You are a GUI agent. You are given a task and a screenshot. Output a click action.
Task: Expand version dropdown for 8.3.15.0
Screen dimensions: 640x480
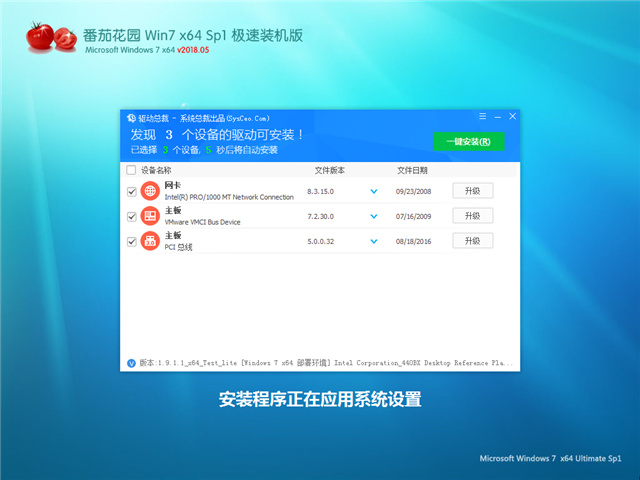pyautogui.click(x=373, y=191)
